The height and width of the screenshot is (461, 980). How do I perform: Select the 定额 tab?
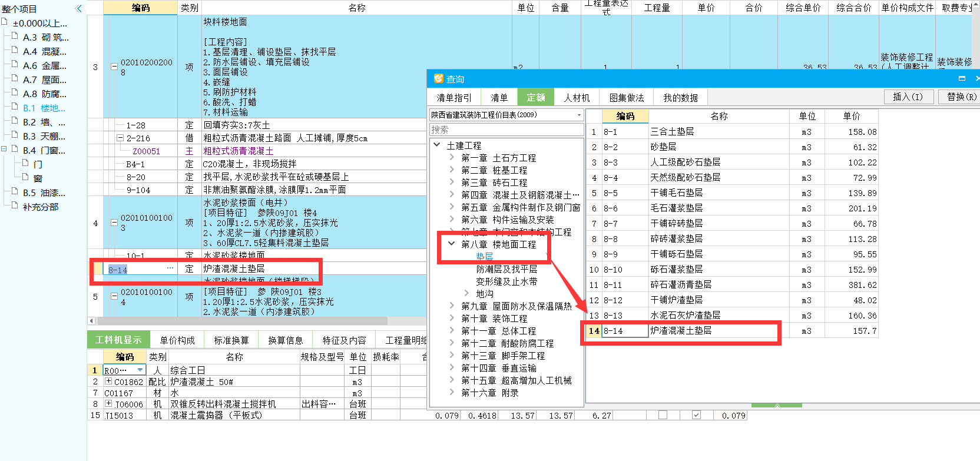tap(536, 98)
